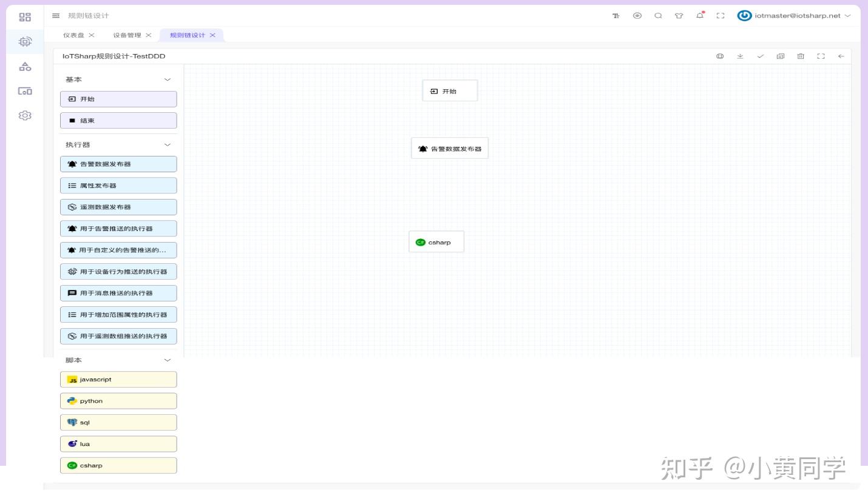
Task: Click the download icon in designer toolbar
Action: [x=740, y=56]
